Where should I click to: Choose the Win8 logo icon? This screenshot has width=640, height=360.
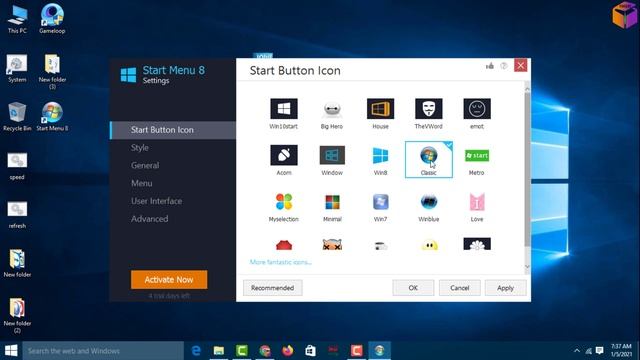tap(380, 160)
